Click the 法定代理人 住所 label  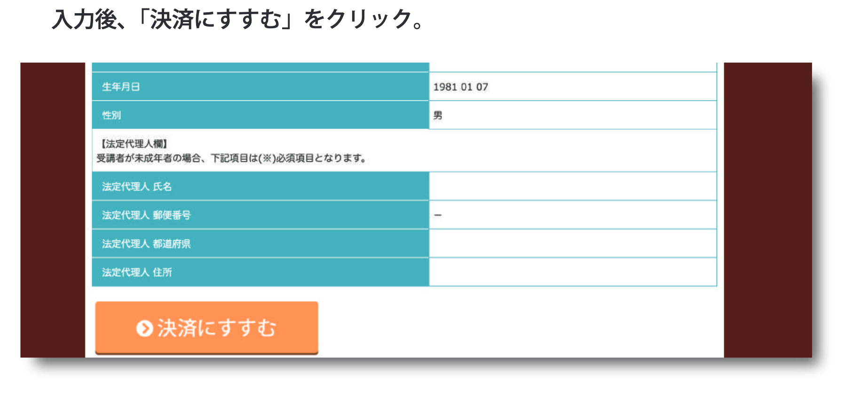pyautogui.click(x=137, y=272)
